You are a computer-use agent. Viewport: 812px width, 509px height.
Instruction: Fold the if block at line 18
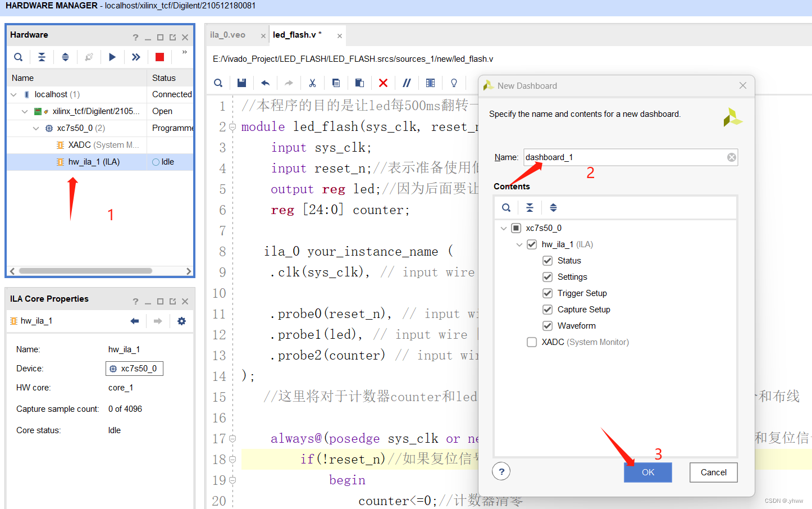[x=232, y=460]
